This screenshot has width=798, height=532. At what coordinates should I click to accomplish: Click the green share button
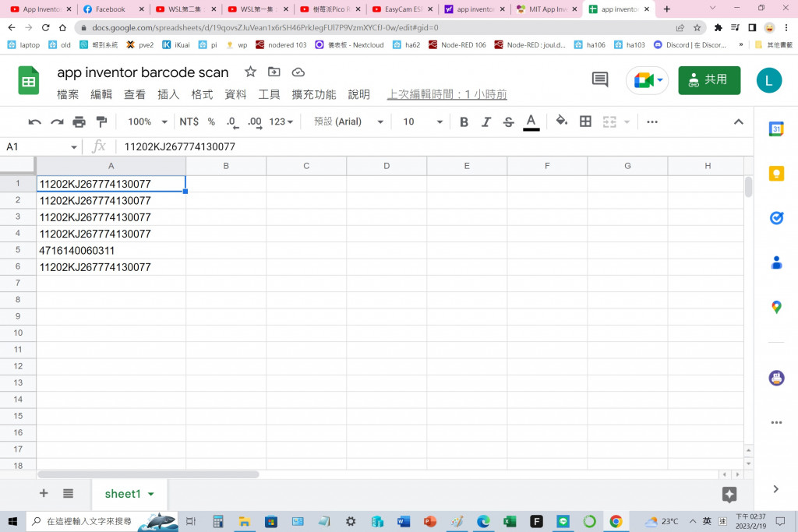(x=709, y=80)
